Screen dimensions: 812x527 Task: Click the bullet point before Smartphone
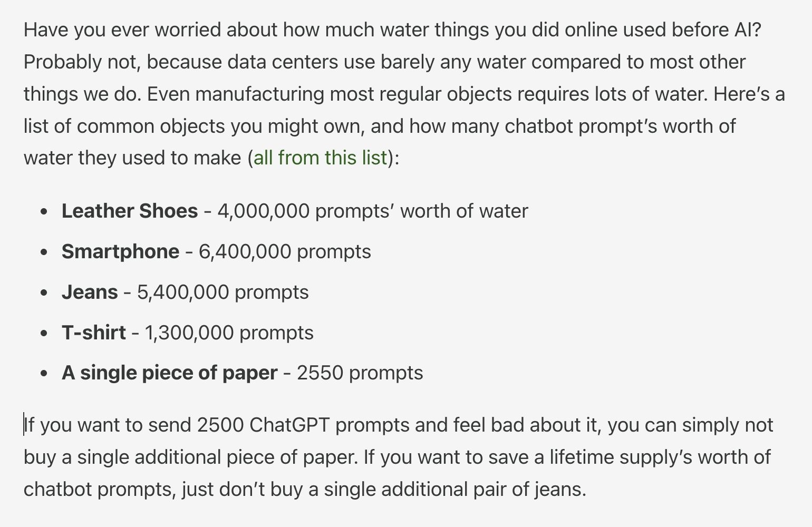click(44, 252)
